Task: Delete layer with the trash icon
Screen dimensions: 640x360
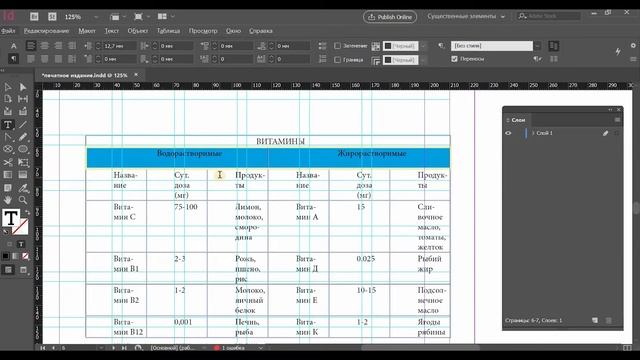Action: pyautogui.click(x=609, y=320)
